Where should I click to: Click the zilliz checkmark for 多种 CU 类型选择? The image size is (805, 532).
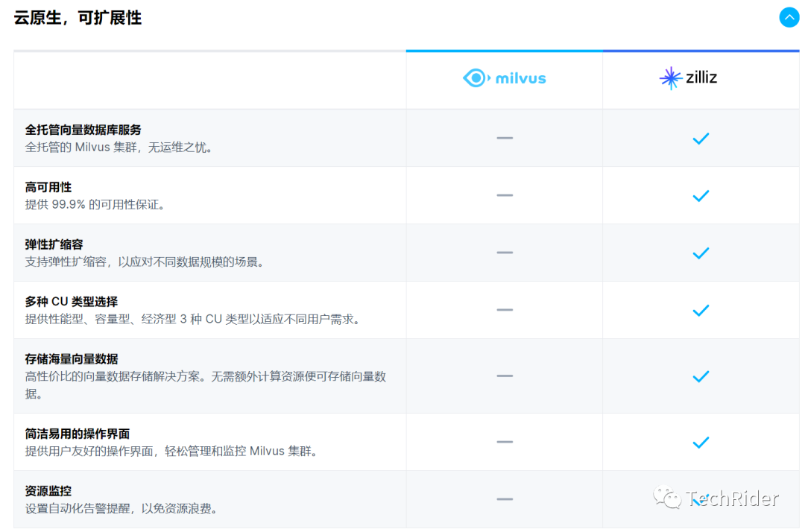tap(701, 311)
